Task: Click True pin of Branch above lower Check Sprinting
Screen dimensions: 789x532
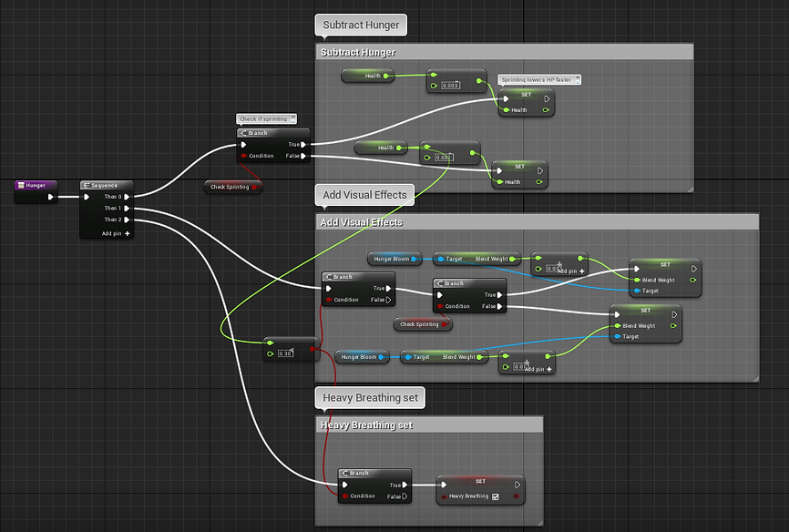Action: click(499, 295)
